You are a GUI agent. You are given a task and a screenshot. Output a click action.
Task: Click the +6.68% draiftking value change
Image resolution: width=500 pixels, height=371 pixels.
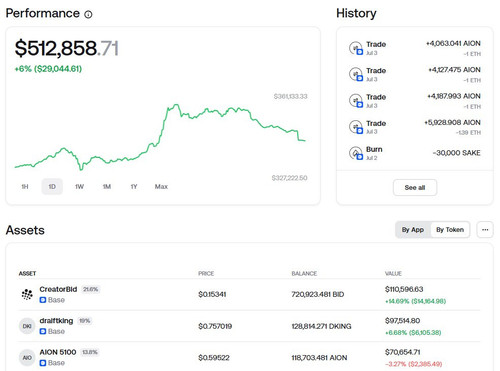413,333
